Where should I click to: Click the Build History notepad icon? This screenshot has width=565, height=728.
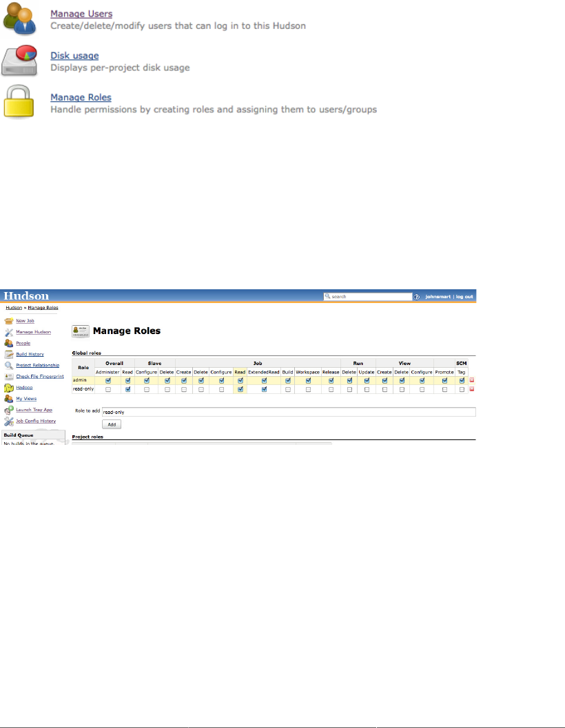click(x=9, y=354)
